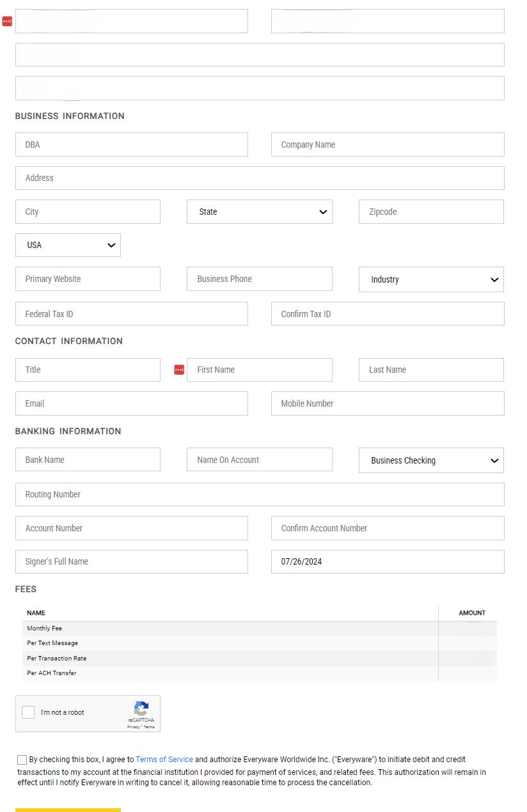Click the AMOUNT column header
527x812 pixels.
pos(472,613)
